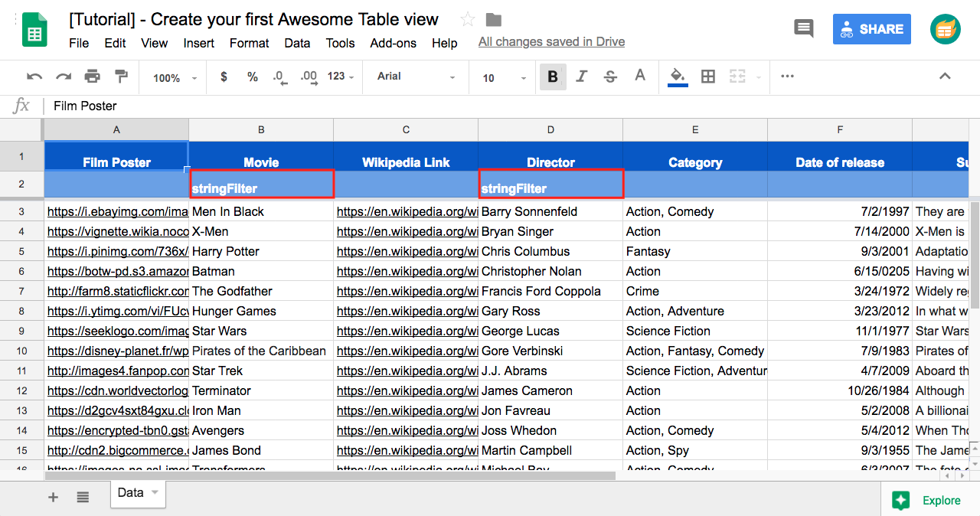Image resolution: width=980 pixels, height=516 pixels.
Task: Move document with the folder icon
Action: 494,20
